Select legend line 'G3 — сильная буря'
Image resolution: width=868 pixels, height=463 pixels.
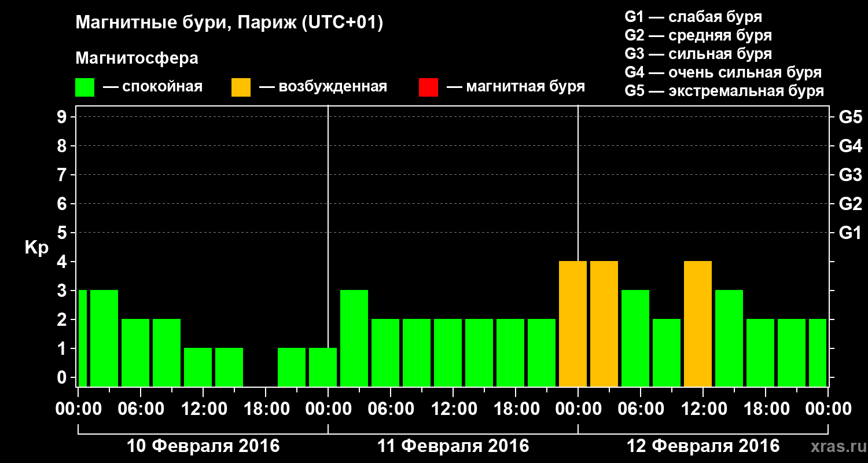[698, 54]
